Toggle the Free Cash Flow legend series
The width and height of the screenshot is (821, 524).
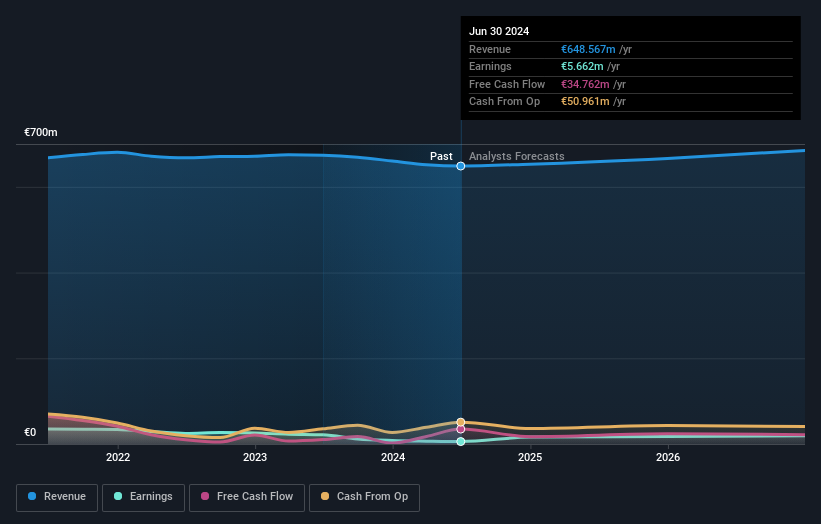click(247, 497)
